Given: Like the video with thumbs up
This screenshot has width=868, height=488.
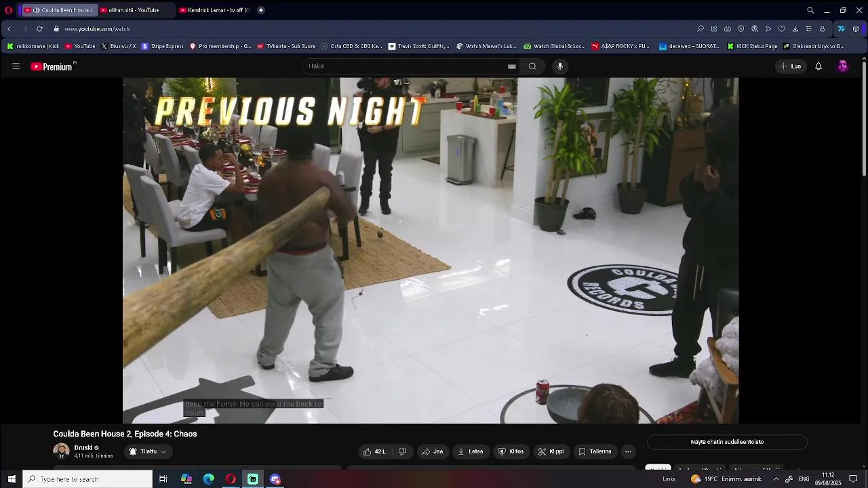Looking at the screenshot, I should pos(374,451).
